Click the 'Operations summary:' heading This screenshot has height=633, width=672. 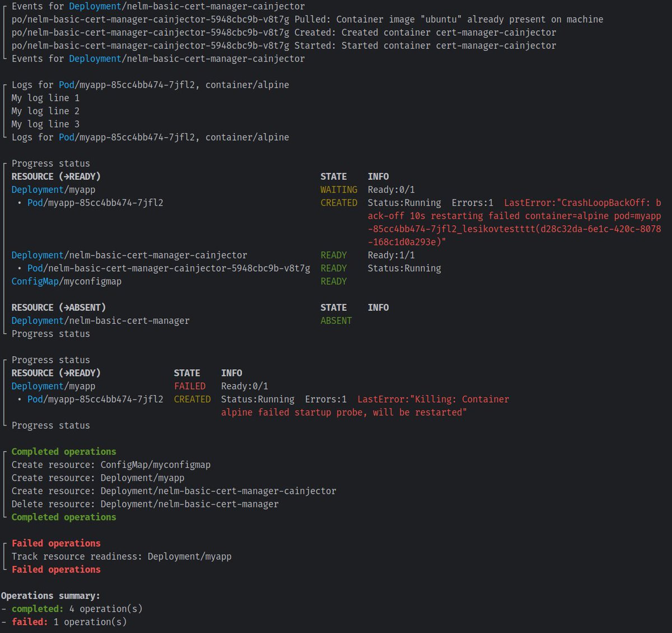pyautogui.click(x=50, y=595)
